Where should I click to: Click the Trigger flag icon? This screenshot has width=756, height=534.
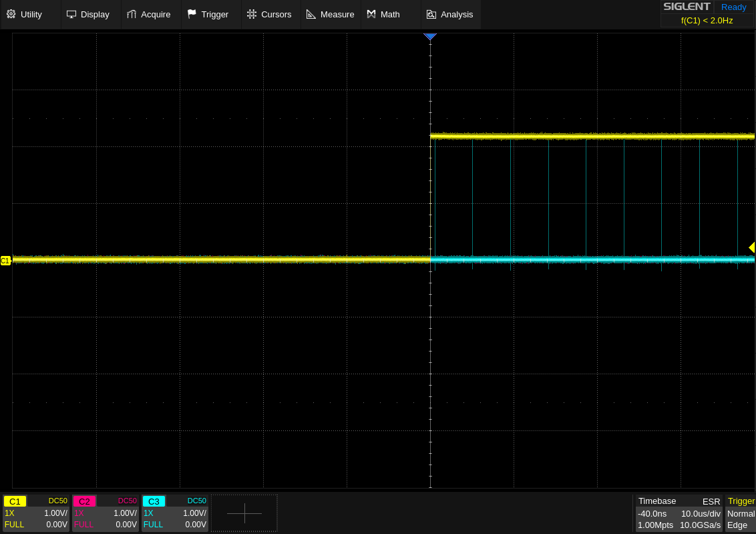[192, 14]
